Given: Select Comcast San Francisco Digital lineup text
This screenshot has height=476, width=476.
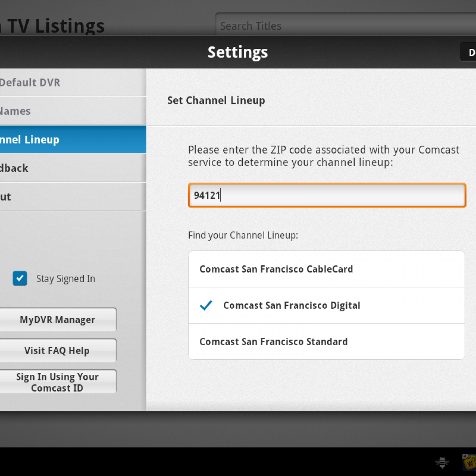Looking at the screenshot, I should [292, 305].
